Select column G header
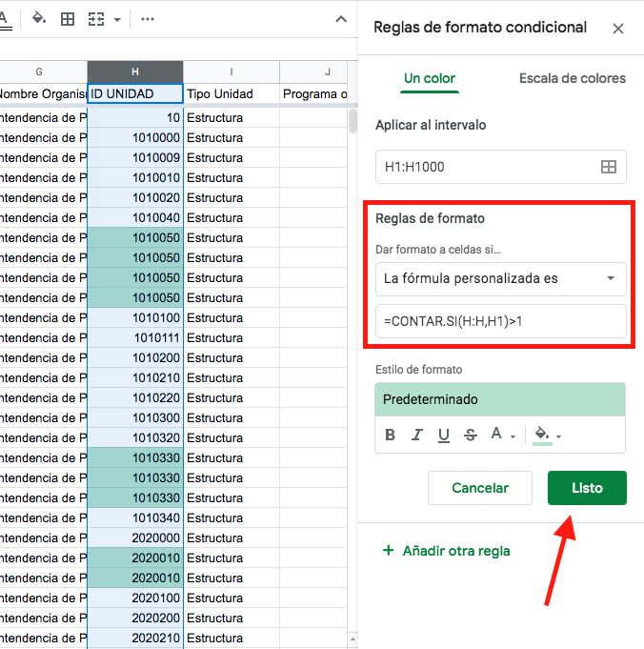644x649 pixels. click(44, 71)
